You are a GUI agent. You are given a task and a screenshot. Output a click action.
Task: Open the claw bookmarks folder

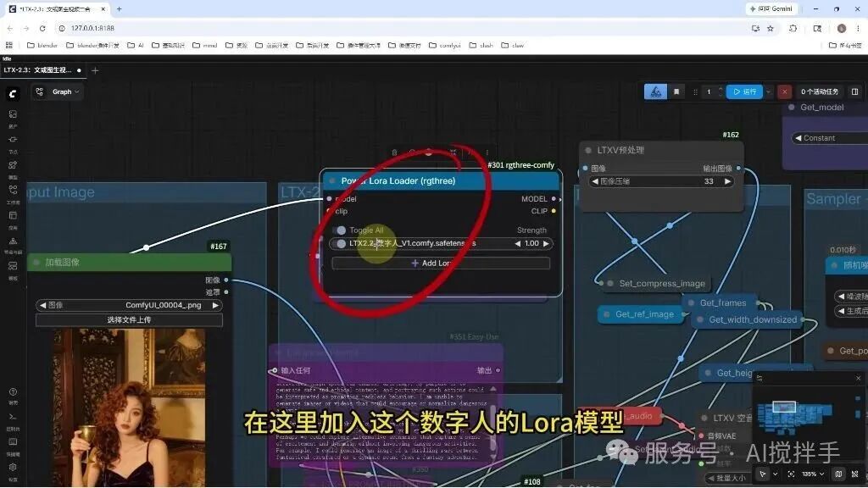[513, 46]
